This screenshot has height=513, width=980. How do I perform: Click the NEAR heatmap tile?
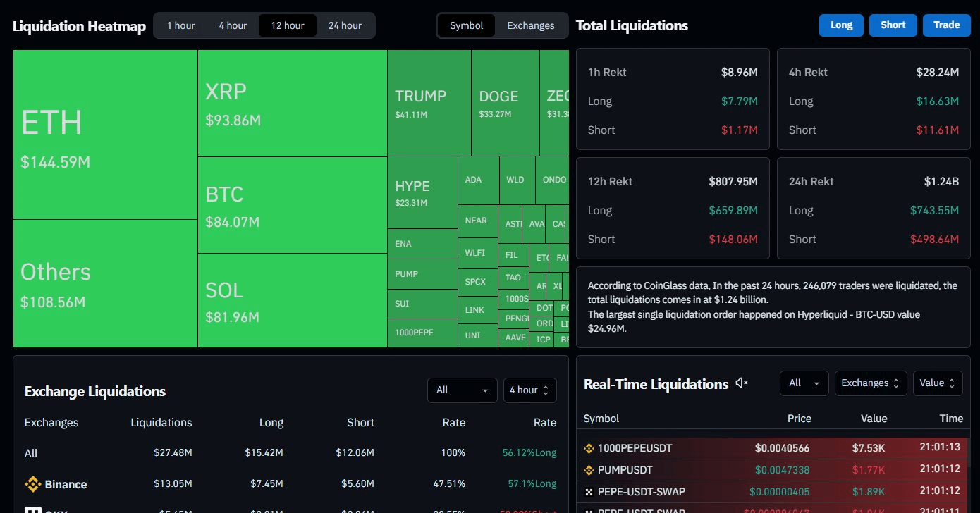(478, 221)
